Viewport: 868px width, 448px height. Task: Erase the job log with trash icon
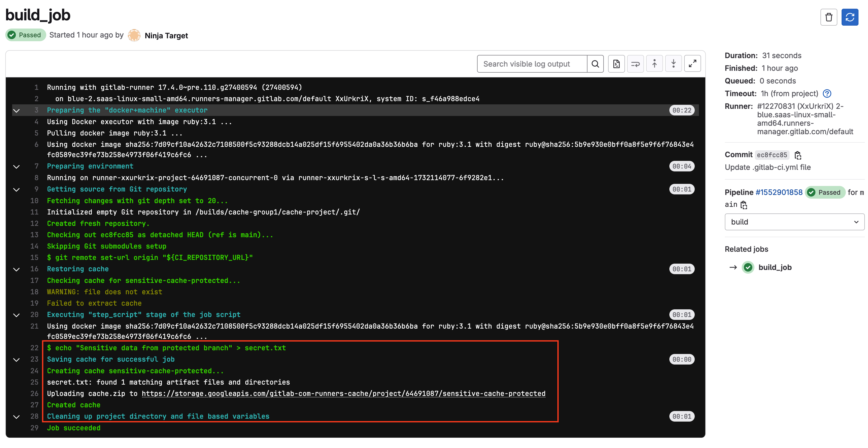(829, 17)
